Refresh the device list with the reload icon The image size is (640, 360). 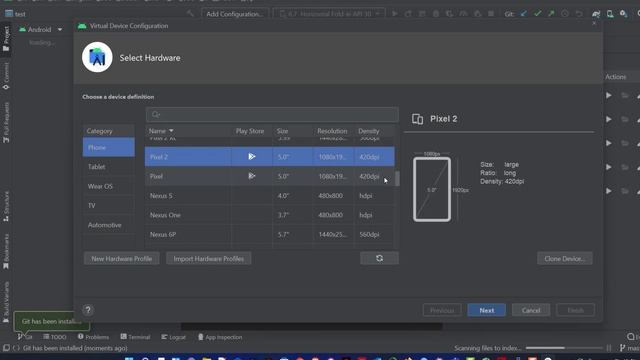coord(379,258)
